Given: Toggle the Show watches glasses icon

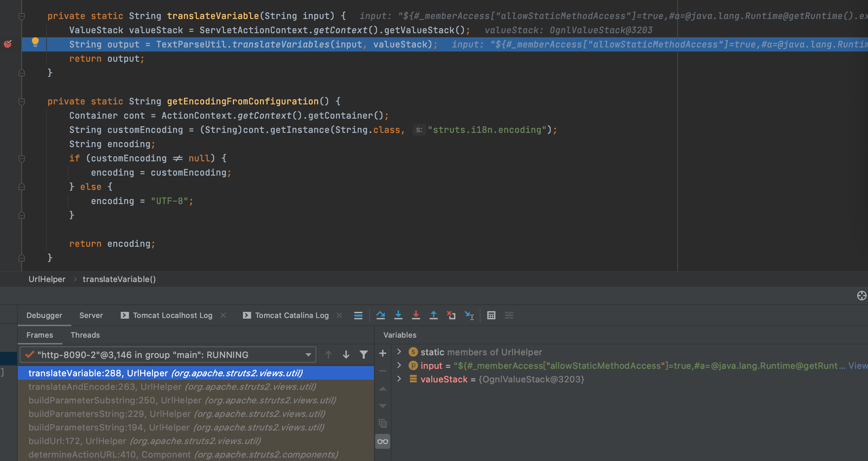Looking at the screenshot, I should tap(383, 441).
